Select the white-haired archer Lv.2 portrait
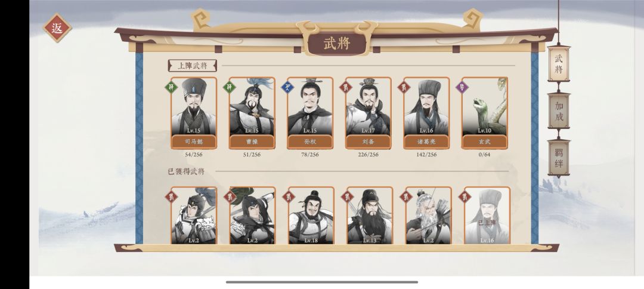This screenshot has height=289, width=644. (x=428, y=216)
